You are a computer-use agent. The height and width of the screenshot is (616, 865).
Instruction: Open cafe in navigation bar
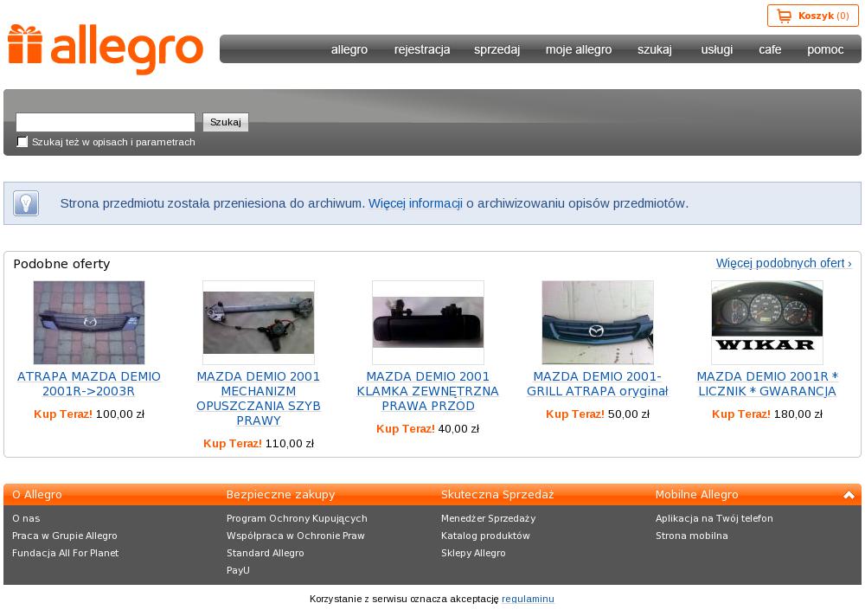(x=770, y=49)
